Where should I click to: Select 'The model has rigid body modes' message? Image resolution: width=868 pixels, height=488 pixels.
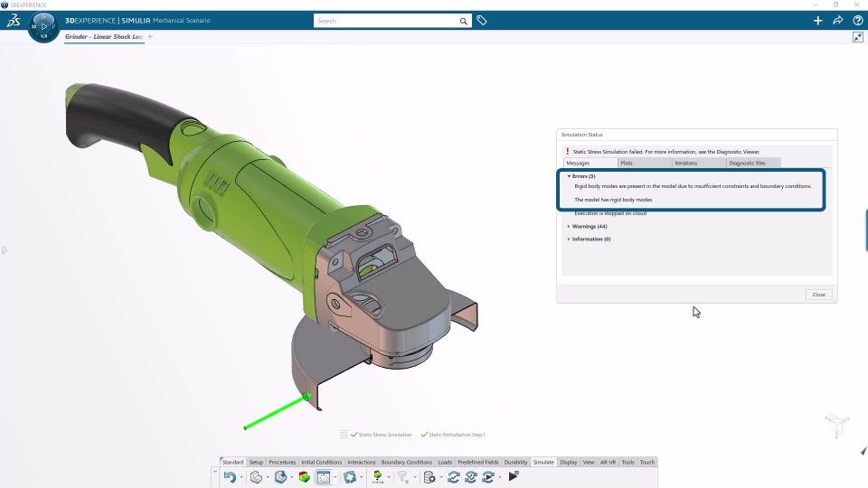[613, 200]
